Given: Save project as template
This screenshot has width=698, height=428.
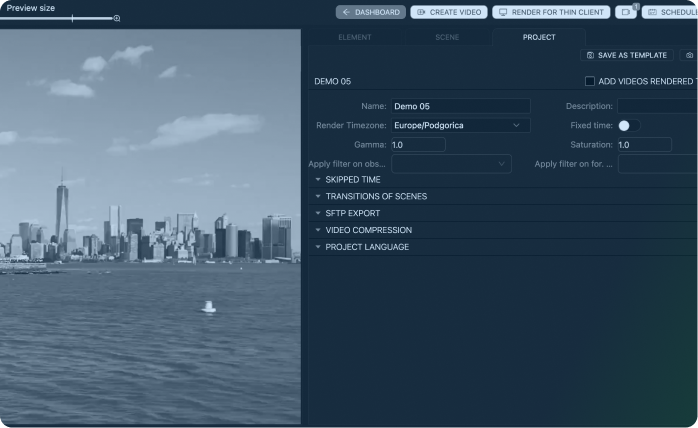Looking at the screenshot, I should click(626, 55).
